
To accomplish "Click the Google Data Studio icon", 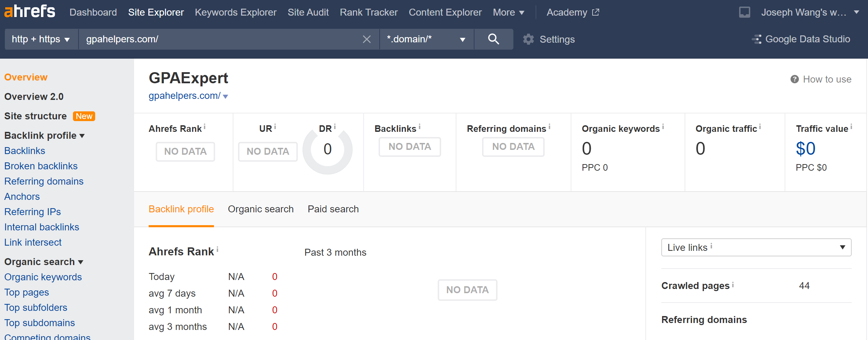I will coord(757,39).
